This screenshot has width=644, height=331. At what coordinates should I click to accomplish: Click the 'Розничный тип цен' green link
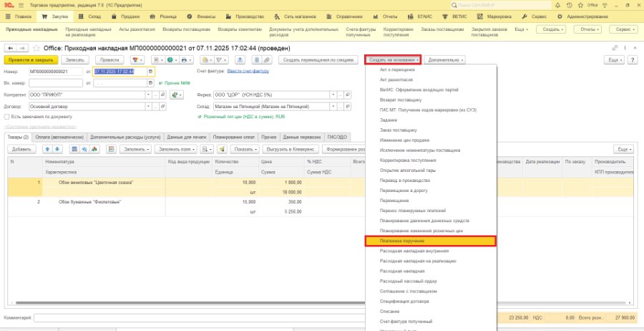click(244, 117)
